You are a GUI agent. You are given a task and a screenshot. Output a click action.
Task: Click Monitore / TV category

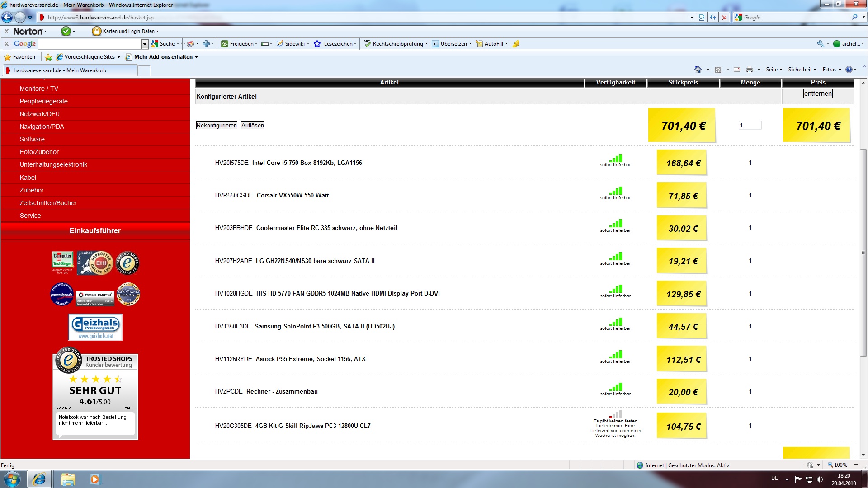(x=39, y=89)
